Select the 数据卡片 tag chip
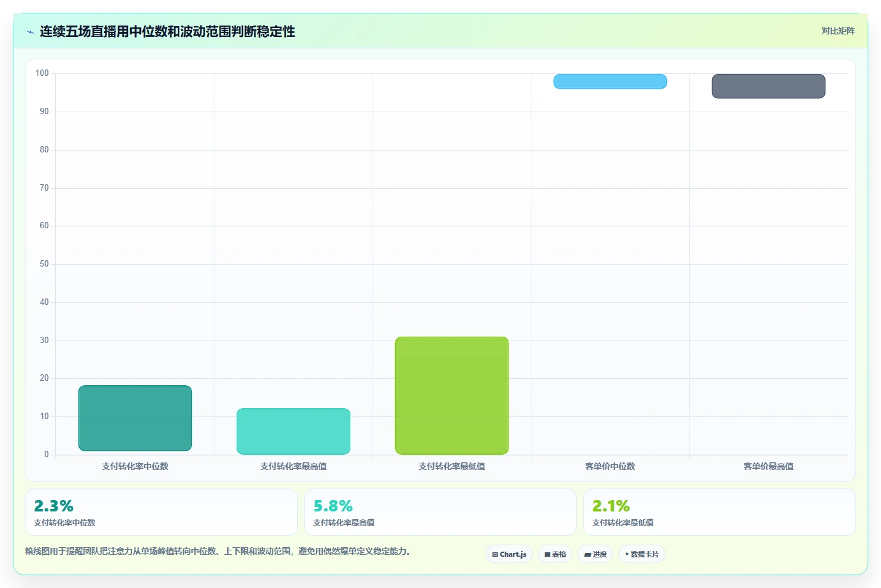The image size is (881, 588). click(x=642, y=554)
